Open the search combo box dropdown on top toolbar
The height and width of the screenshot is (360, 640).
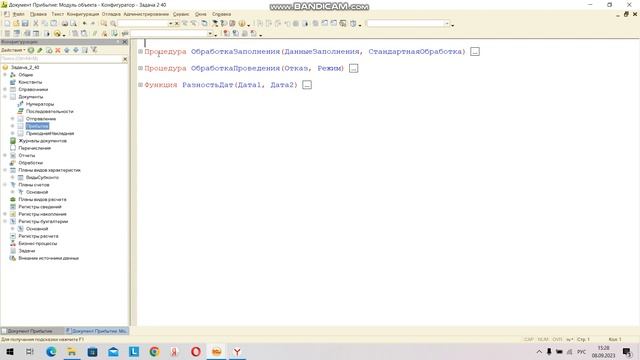point(170,24)
